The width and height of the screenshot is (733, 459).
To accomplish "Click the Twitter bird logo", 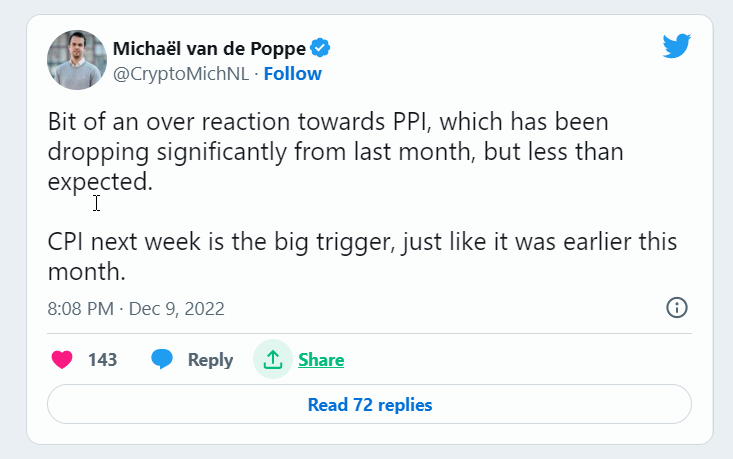I will (677, 45).
